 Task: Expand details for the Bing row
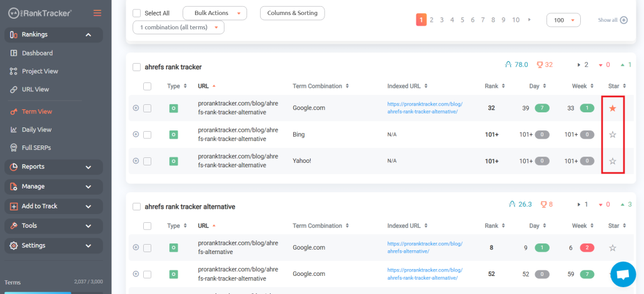point(136,134)
